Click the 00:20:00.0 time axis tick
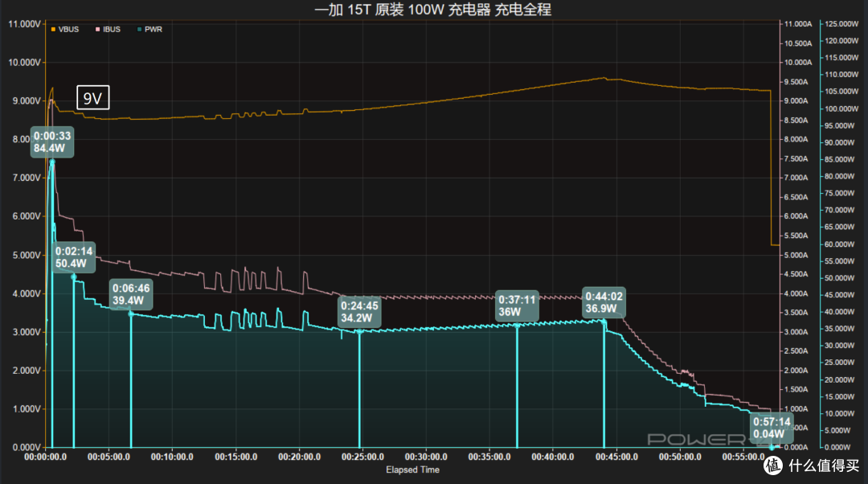This screenshot has height=484, width=868. click(300, 457)
